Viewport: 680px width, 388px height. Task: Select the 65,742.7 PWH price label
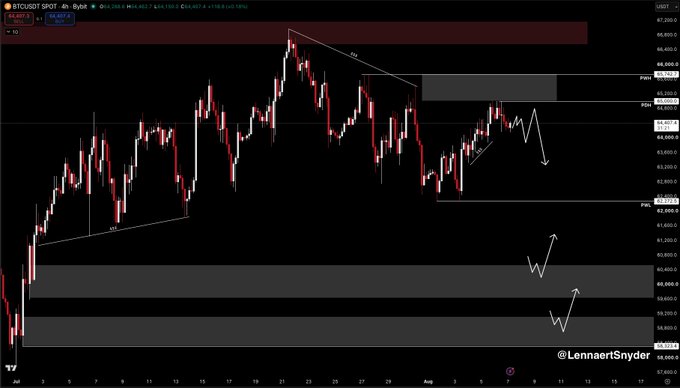[666, 75]
